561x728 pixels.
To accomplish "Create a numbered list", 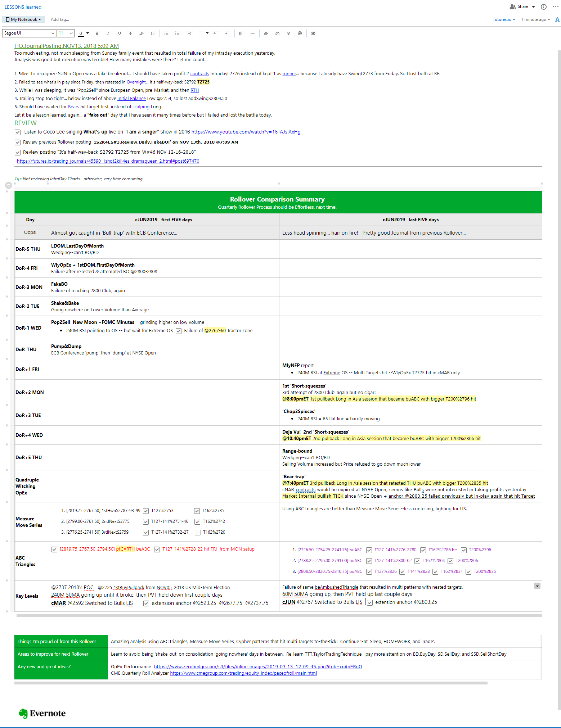I will 178,33.
